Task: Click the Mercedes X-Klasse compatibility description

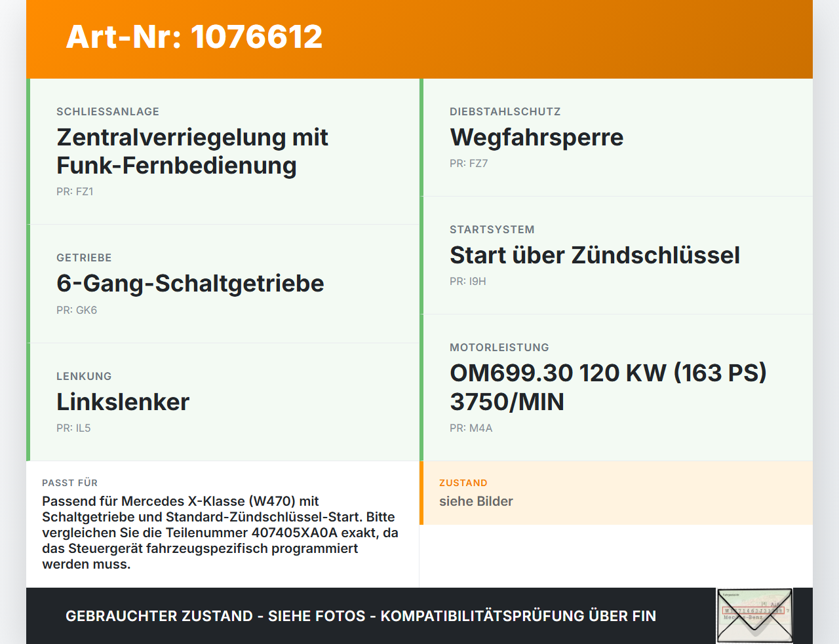Action: 220,533
